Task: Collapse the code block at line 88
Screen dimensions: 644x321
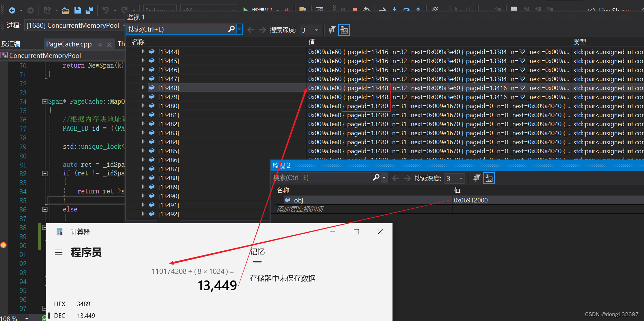Action: click(44, 227)
